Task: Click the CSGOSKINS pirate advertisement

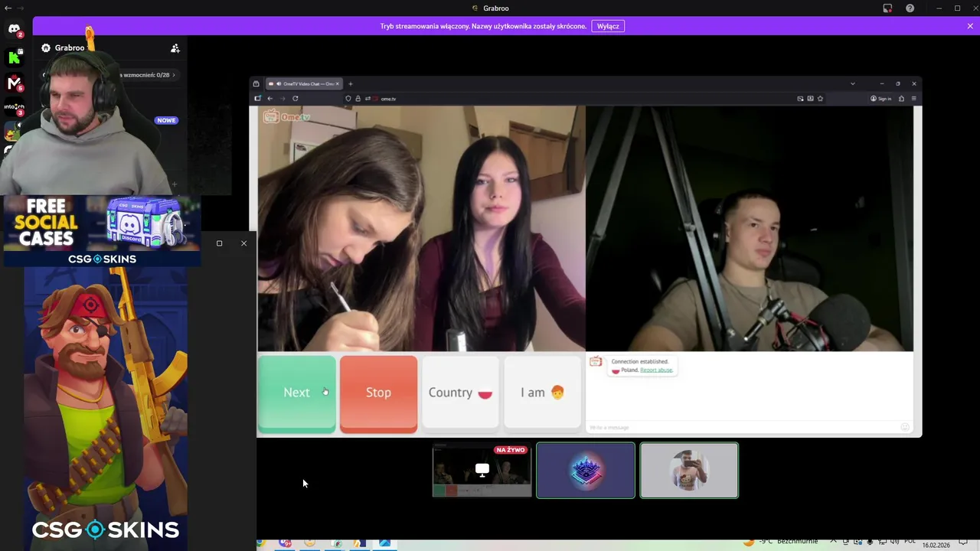Action: (x=106, y=409)
